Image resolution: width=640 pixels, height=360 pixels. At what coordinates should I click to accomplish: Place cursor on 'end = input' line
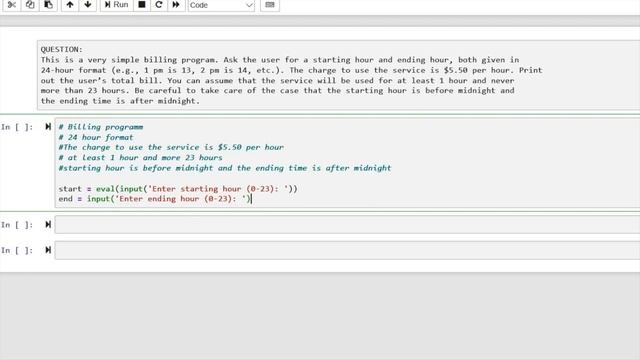(x=155, y=199)
